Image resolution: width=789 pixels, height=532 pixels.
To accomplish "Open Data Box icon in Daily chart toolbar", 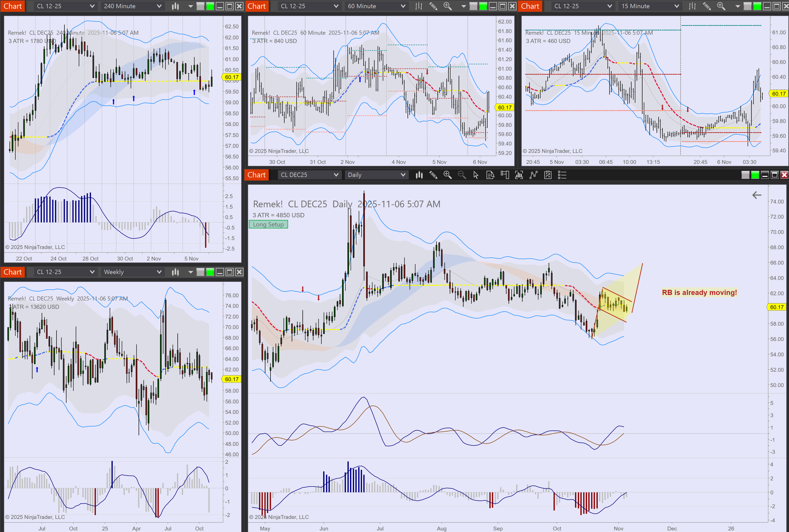I will [x=490, y=175].
